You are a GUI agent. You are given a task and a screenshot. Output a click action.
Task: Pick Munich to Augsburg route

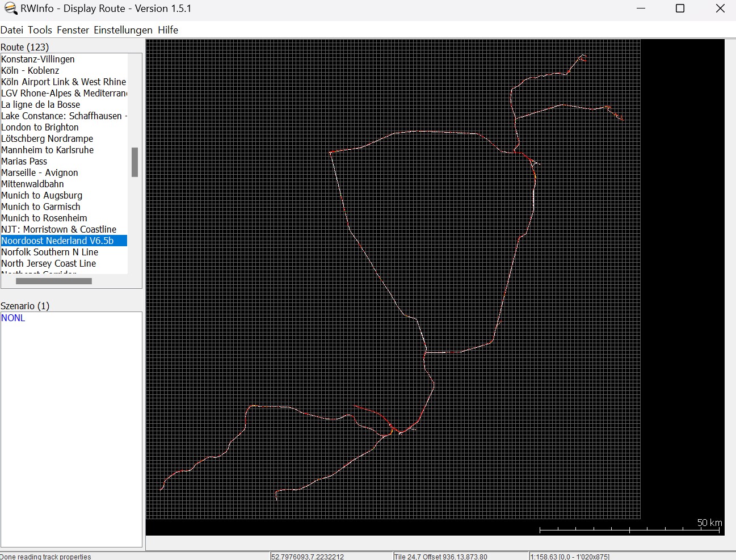[x=41, y=195]
